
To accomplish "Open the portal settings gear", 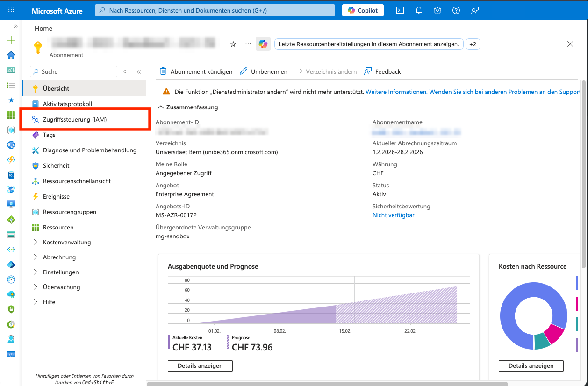I will coord(437,10).
